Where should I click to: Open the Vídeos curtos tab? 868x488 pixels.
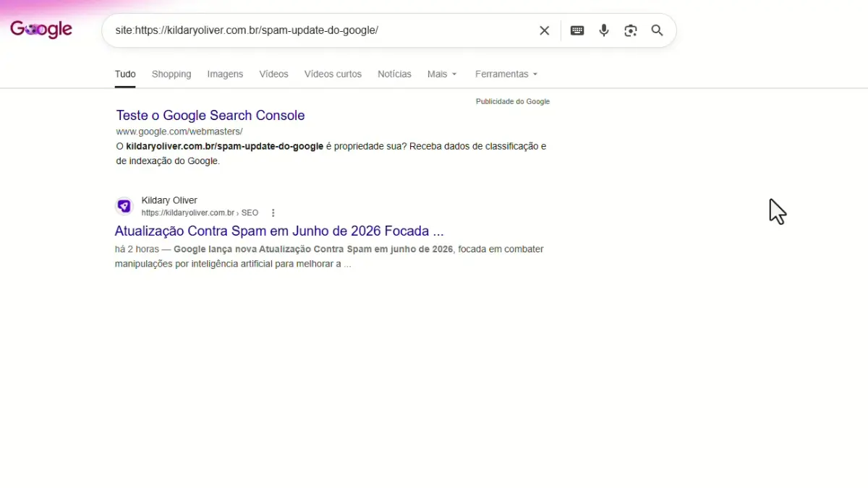coord(333,74)
